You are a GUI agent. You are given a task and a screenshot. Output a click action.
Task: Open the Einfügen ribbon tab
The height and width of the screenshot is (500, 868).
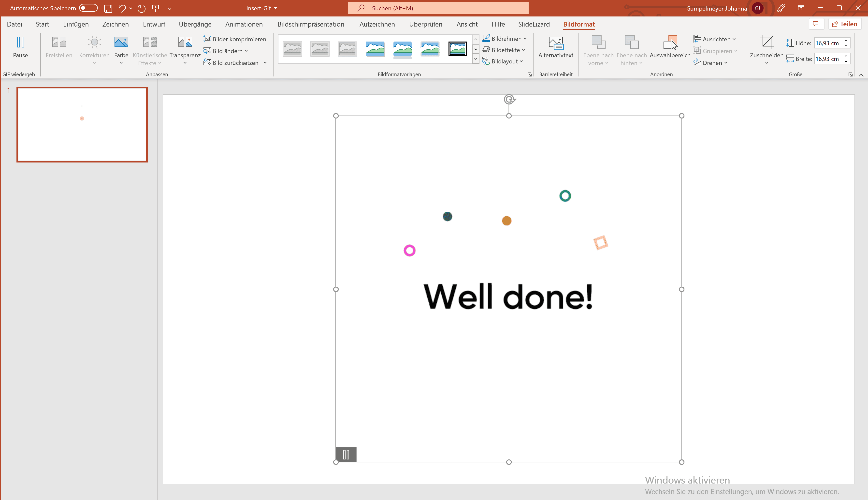75,24
